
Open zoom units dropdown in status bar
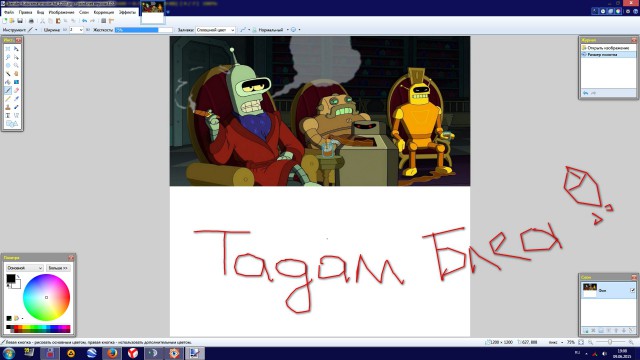[562, 342]
